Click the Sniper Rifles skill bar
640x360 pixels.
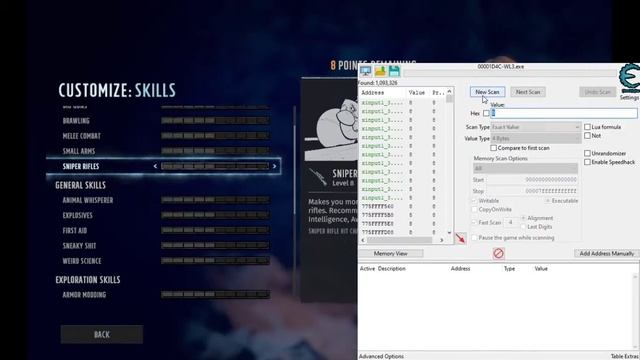tap(215, 166)
